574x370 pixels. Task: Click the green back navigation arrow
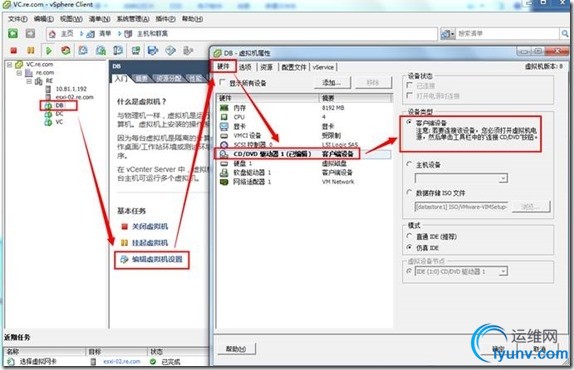pyautogui.click(x=13, y=34)
